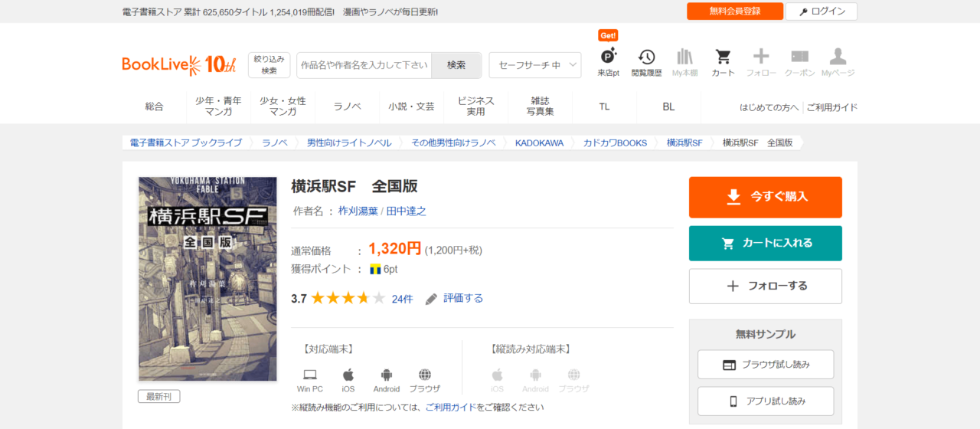
Task: Open Myページ profile icon
Action: pyautogui.click(x=838, y=61)
